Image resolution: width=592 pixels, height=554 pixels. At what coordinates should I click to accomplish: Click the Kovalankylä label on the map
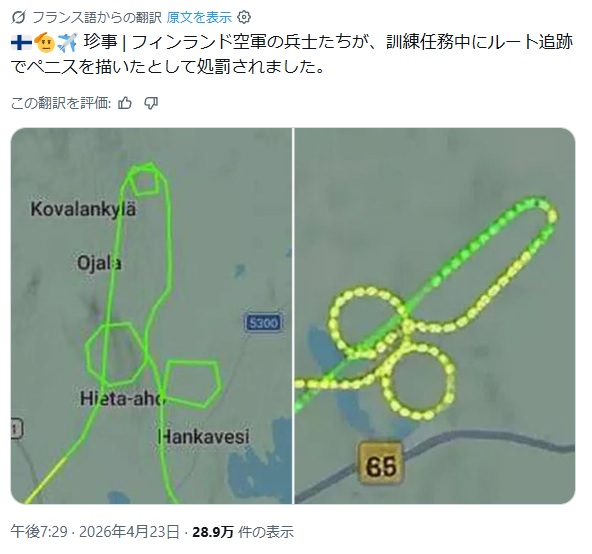click(x=83, y=210)
